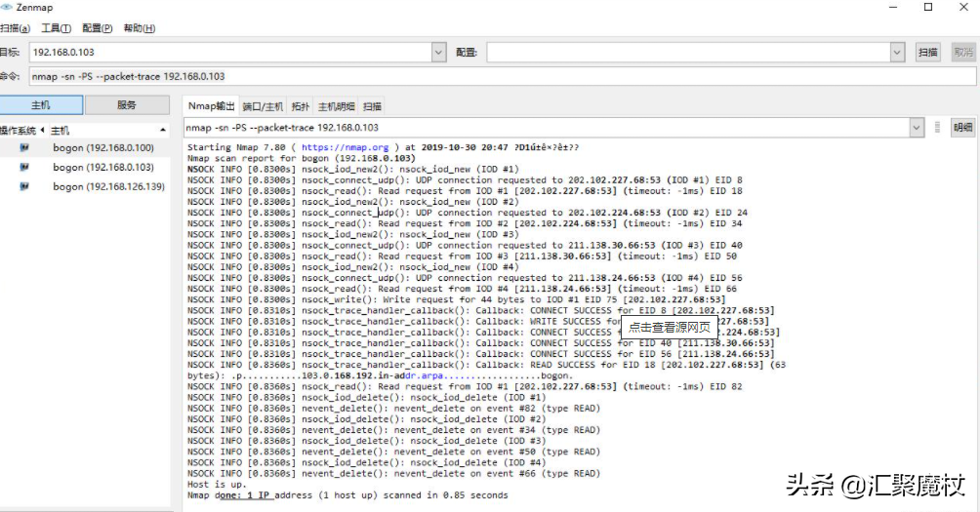
Task: Click OS icon beside bogon 192.168.126.139
Action: tap(24, 186)
